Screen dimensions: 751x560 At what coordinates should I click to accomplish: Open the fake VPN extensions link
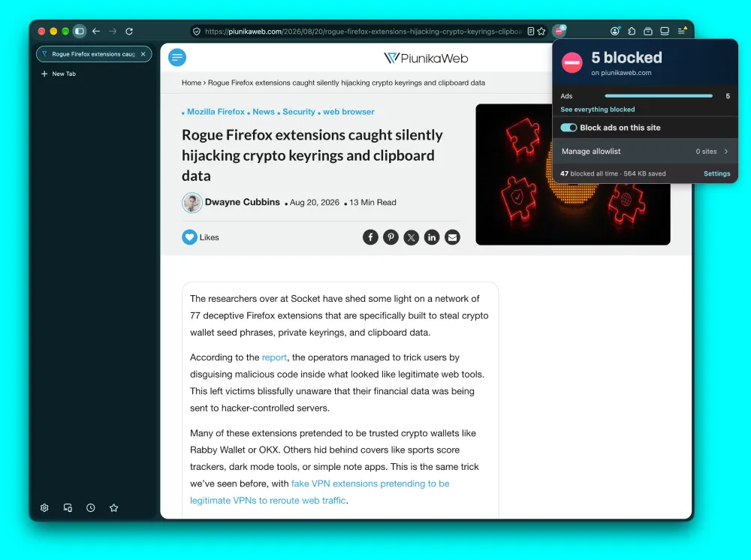coord(319,492)
